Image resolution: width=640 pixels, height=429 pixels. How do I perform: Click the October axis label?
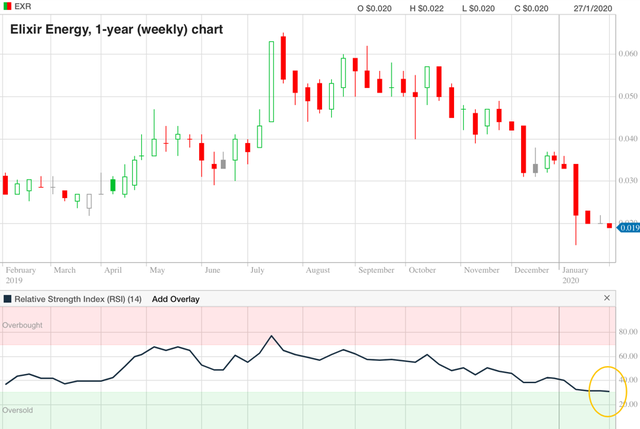[x=422, y=270]
